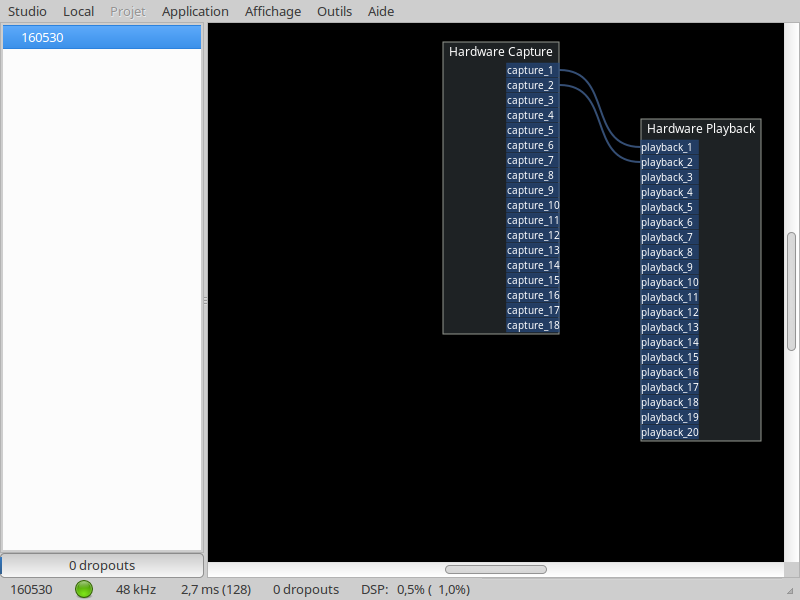The width and height of the screenshot is (800, 600).
Task: Click the vertical canvas scrollbar thumb
Action: pyautogui.click(x=791, y=291)
